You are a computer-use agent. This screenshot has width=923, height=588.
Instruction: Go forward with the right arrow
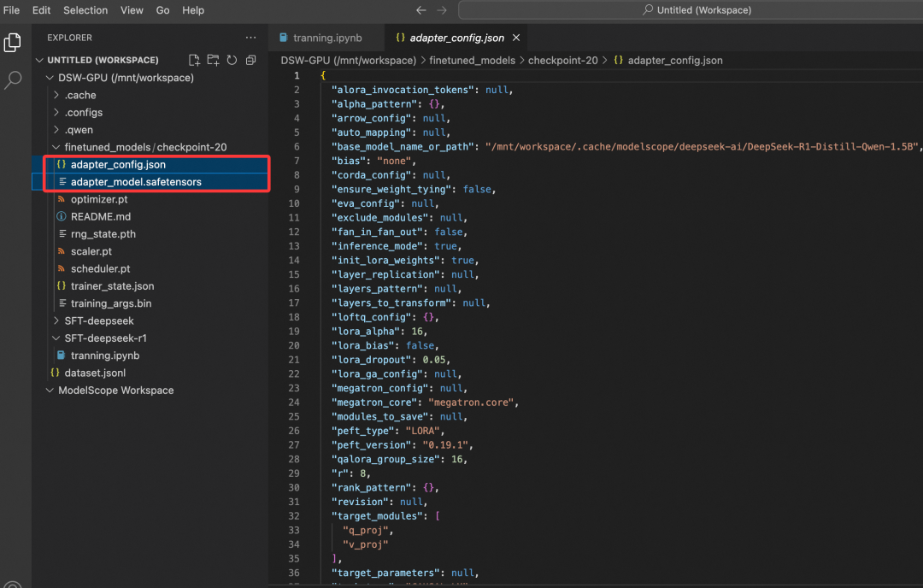tap(442, 10)
